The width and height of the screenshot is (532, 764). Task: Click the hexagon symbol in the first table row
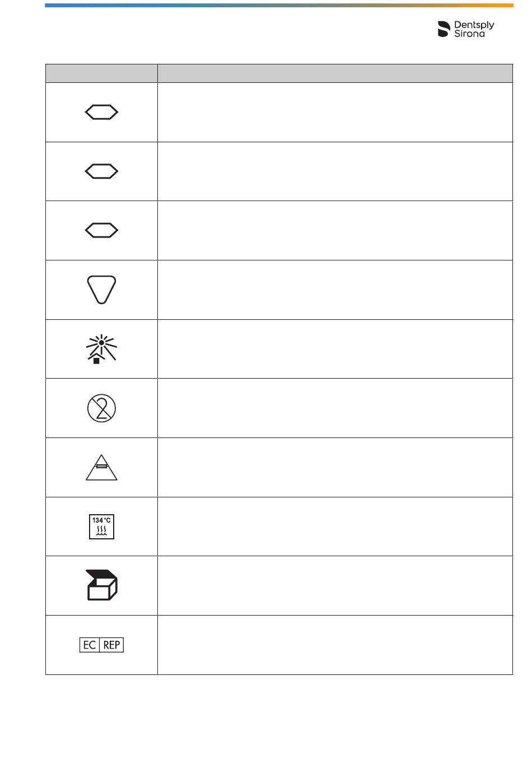(101, 113)
